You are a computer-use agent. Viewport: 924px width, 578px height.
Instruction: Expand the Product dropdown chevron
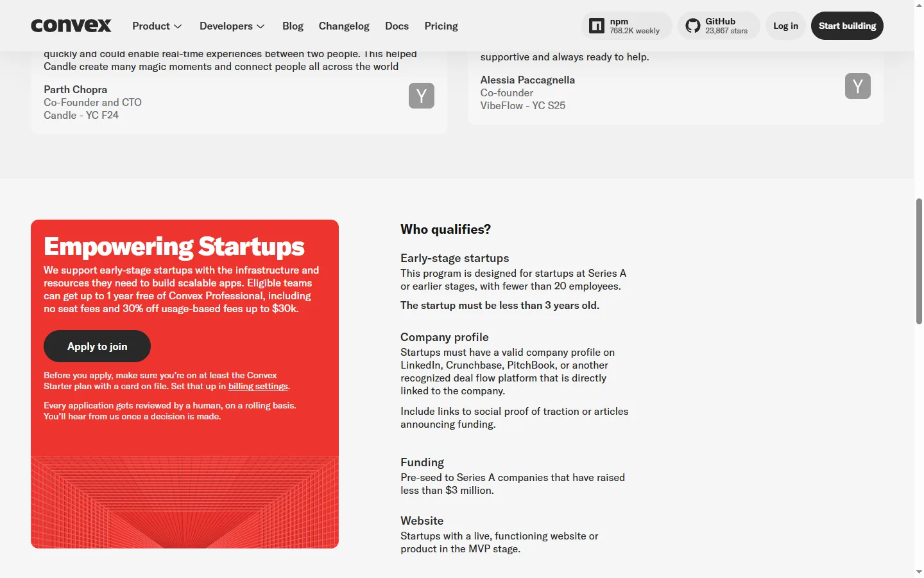click(178, 26)
